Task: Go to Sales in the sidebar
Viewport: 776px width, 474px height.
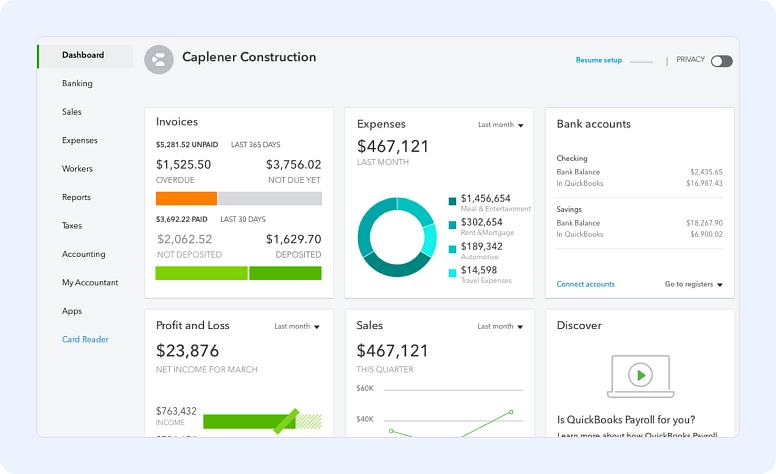Action: pyautogui.click(x=72, y=112)
